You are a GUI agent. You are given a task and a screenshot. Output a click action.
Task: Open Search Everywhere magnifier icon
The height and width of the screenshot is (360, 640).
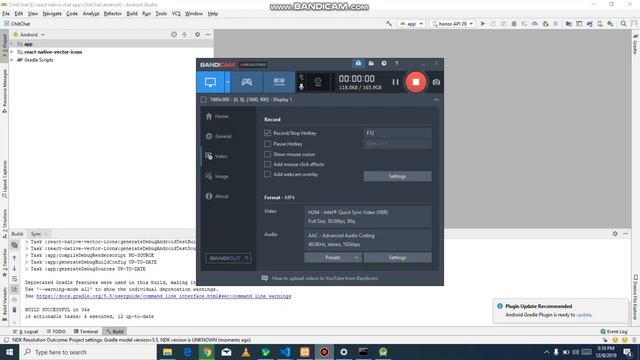pos(623,24)
